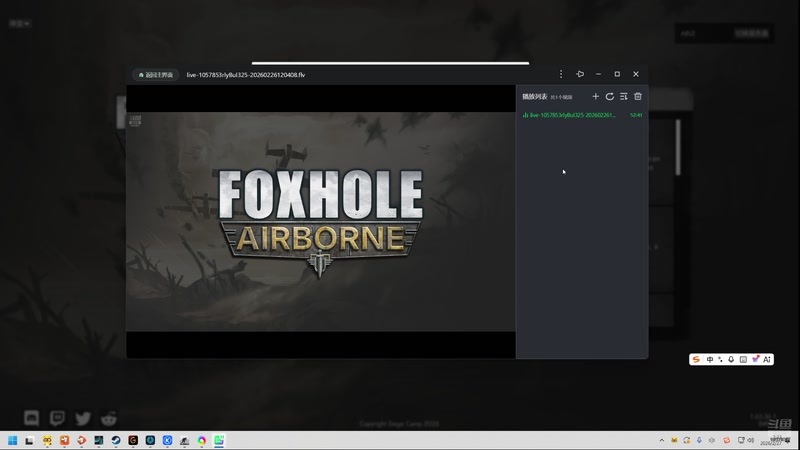The height and width of the screenshot is (450, 800).
Task: Open the orange app icon in the taskbar
Action: (x=64, y=440)
